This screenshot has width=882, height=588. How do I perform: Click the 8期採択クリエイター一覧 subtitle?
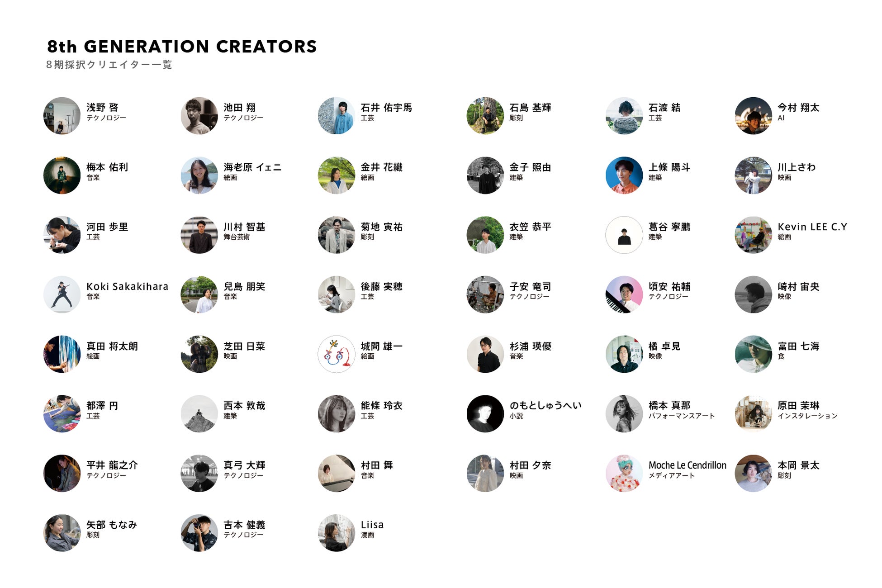pos(109,65)
